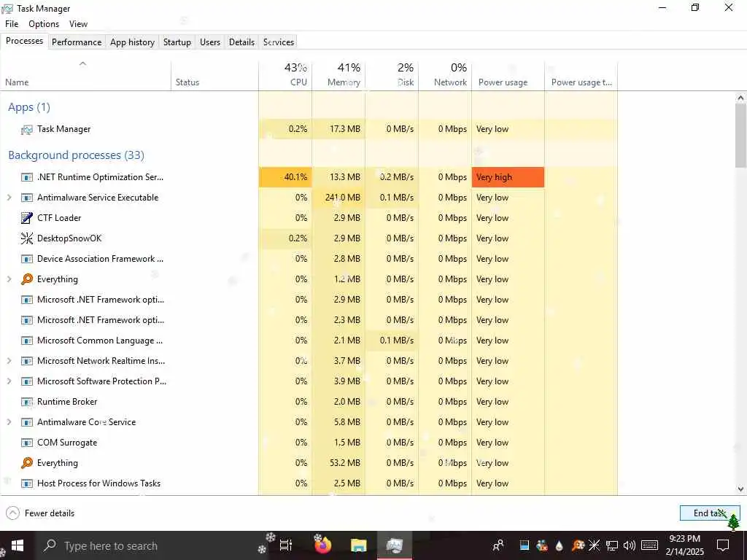Select the Microsoft .NET Framework row with 2.3 MB
This screenshot has width=747, height=560.
[x=309, y=320]
